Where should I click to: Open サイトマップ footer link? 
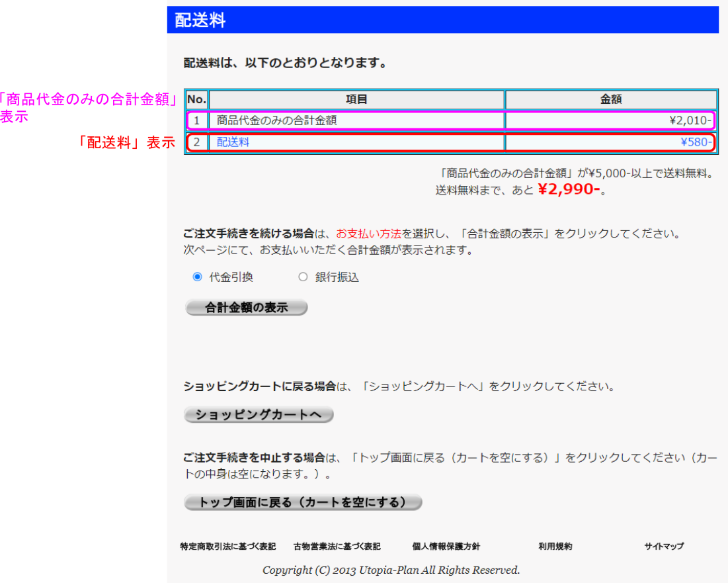[x=664, y=547]
